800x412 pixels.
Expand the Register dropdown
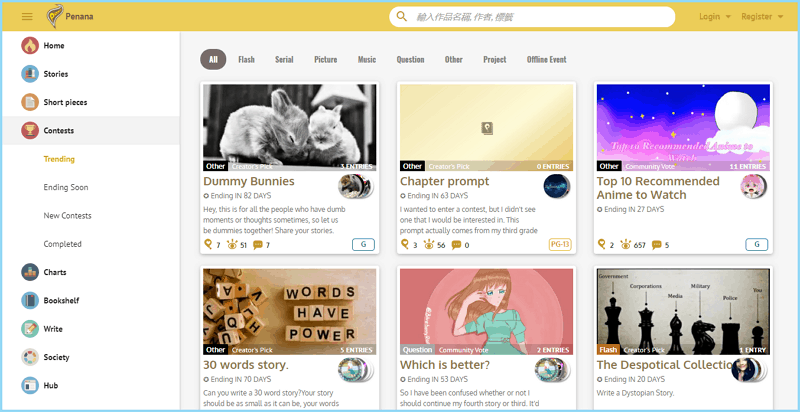762,17
